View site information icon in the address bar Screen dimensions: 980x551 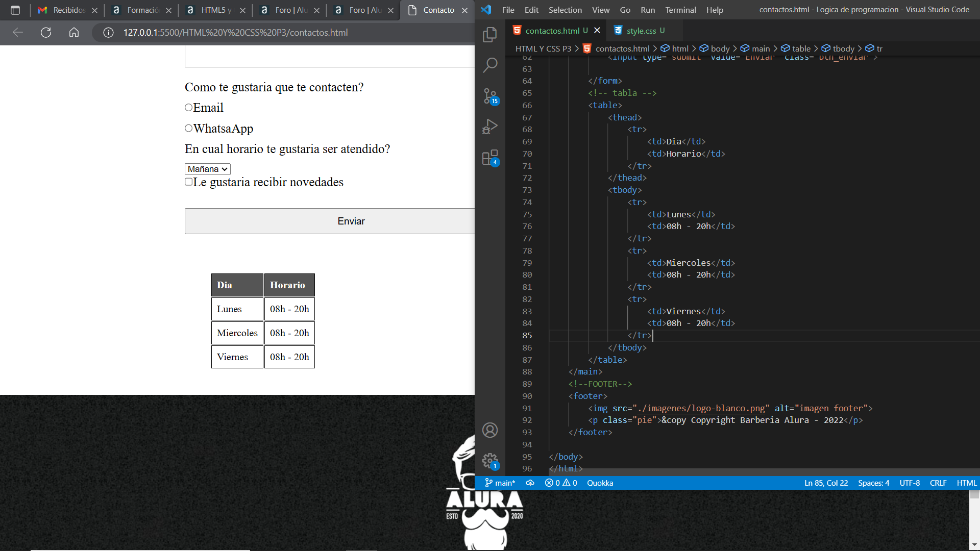pos(108,33)
